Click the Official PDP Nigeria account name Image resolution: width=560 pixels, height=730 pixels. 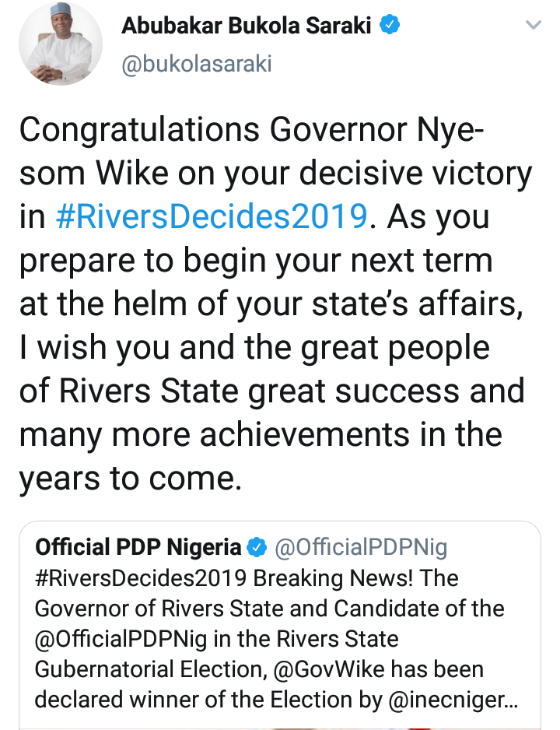pos(138,547)
